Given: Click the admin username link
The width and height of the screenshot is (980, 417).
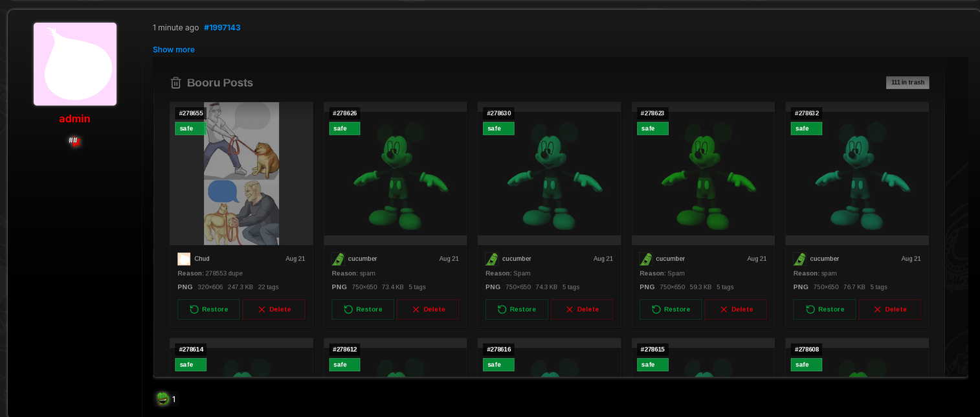Looking at the screenshot, I should point(74,119).
